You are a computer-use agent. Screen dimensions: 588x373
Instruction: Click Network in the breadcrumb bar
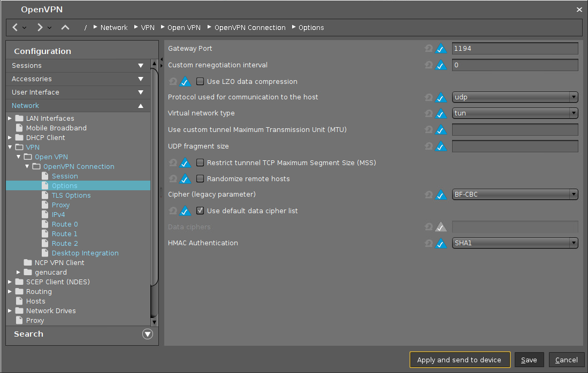point(114,27)
